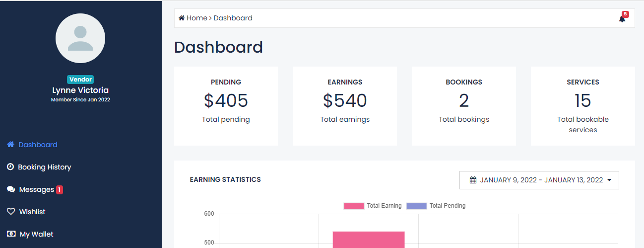Click the date range caret arrow
644x248 pixels.
pos(609,180)
